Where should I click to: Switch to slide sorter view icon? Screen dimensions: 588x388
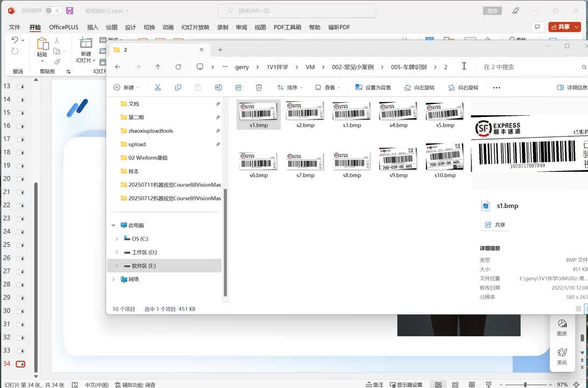click(455, 385)
